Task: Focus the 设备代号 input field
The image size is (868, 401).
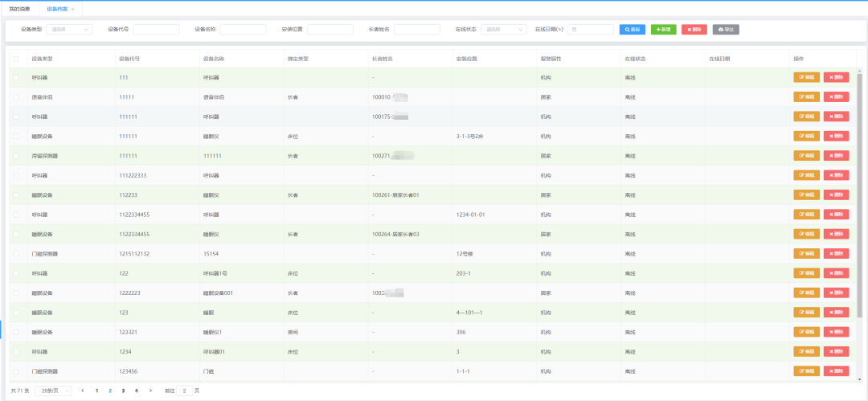Action: click(x=156, y=30)
